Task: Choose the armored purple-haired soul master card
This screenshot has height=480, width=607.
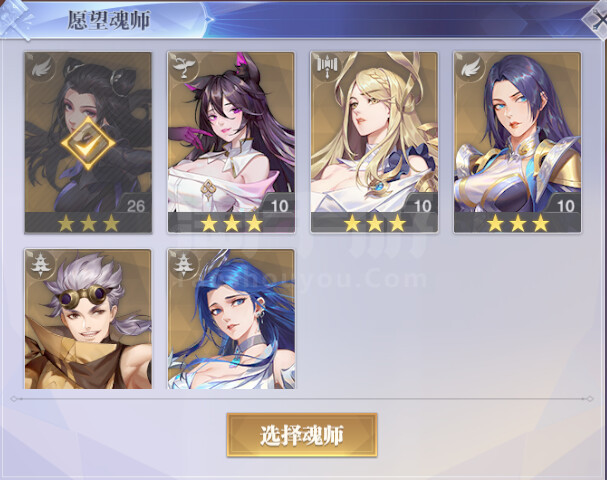Action: pyautogui.click(x=517, y=142)
